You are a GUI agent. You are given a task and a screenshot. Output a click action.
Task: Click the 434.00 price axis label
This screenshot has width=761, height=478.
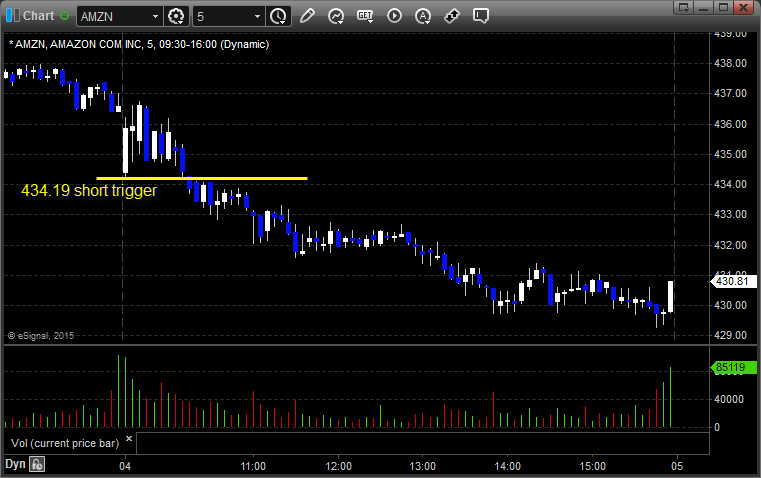pyautogui.click(x=730, y=184)
